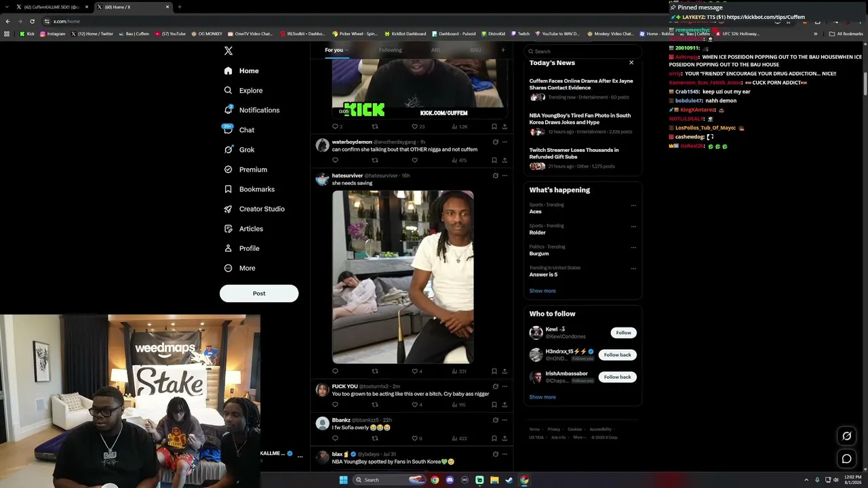The image size is (868, 488).
Task: Open more options on hatesurviver's post
Action: (x=505, y=176)
